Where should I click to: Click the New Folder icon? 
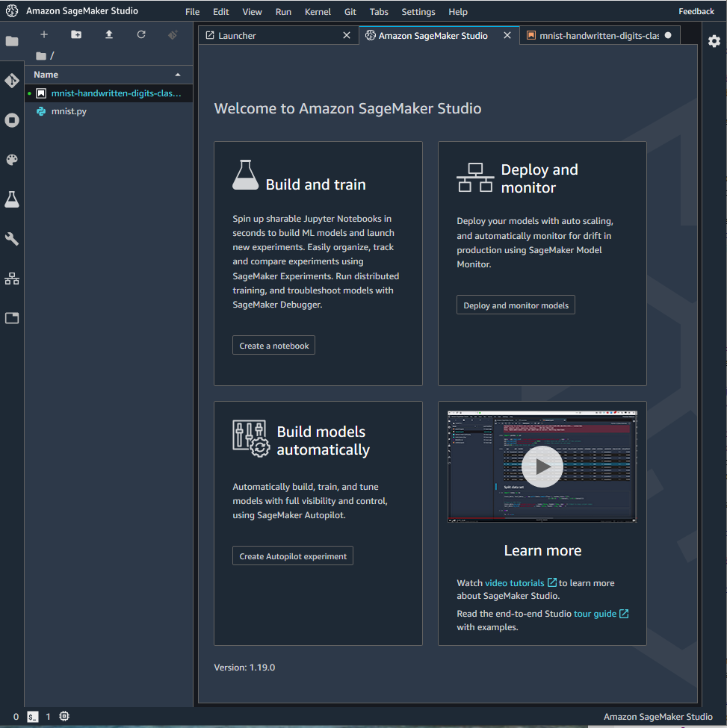76,34
